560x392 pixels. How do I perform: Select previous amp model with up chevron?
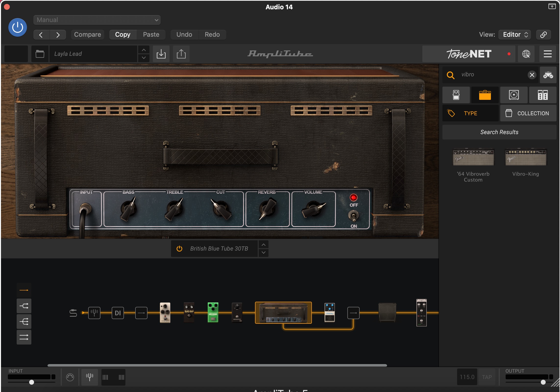(264, 245)
